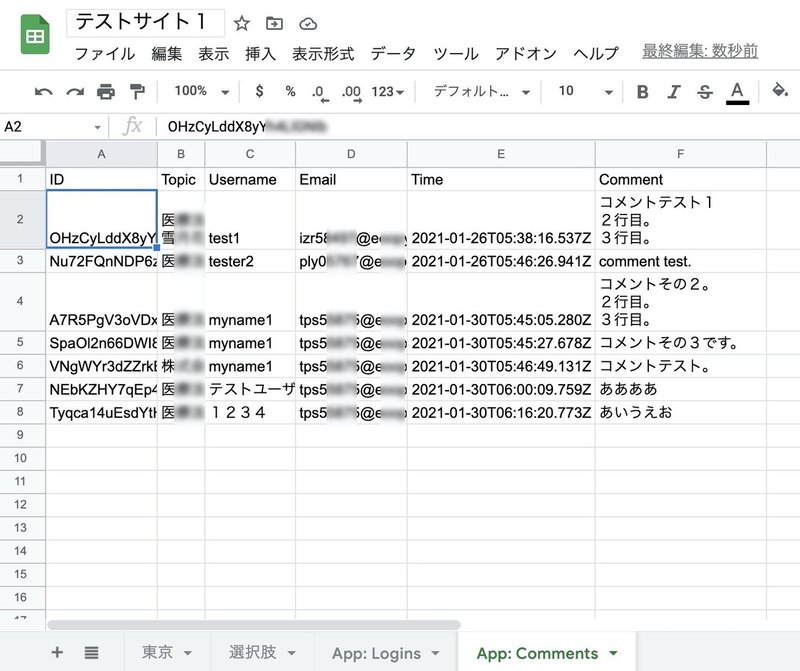The image size is (800, 671).
Task: Open the 東京 sheet tab menu arrow
Action: point(188,653)
